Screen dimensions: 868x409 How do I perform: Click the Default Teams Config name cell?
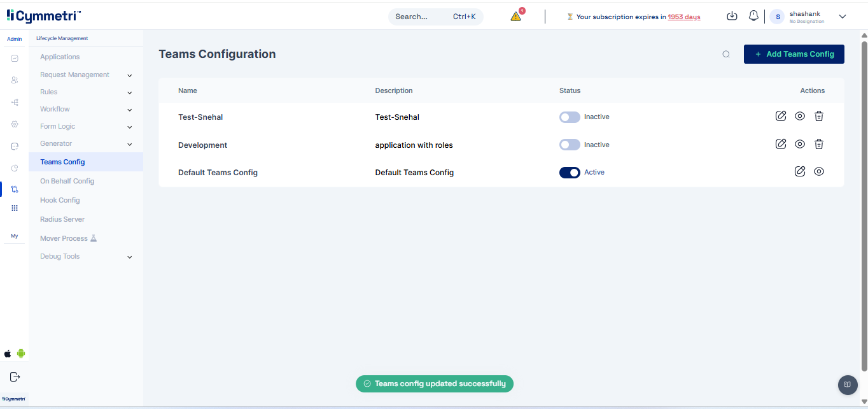click(x=218, y=173)
